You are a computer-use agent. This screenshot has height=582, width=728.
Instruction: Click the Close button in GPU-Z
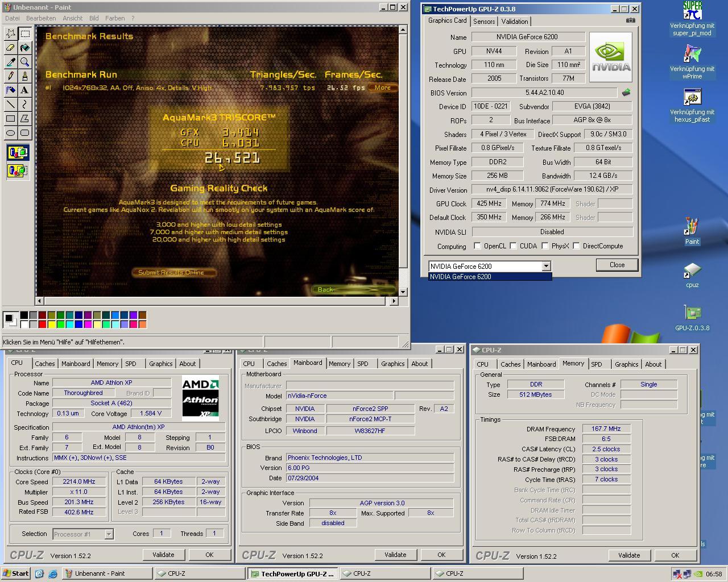(617, 265)
